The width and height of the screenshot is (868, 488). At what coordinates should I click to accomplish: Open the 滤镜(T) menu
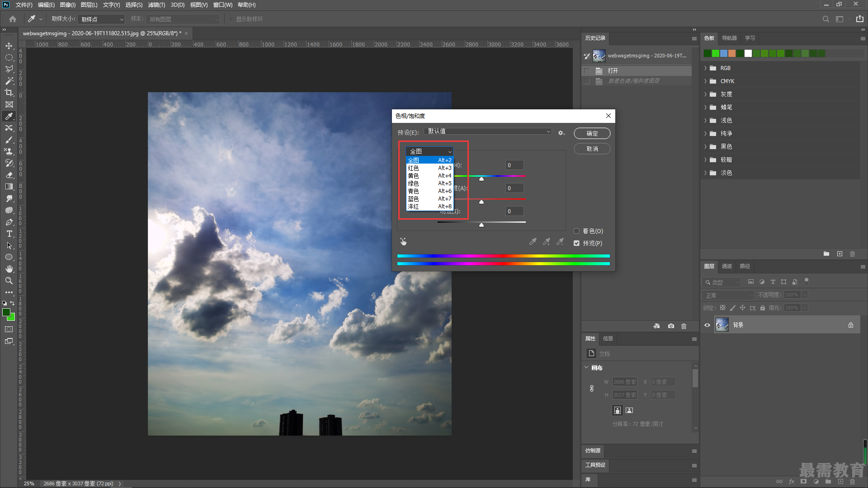(156, 5)
